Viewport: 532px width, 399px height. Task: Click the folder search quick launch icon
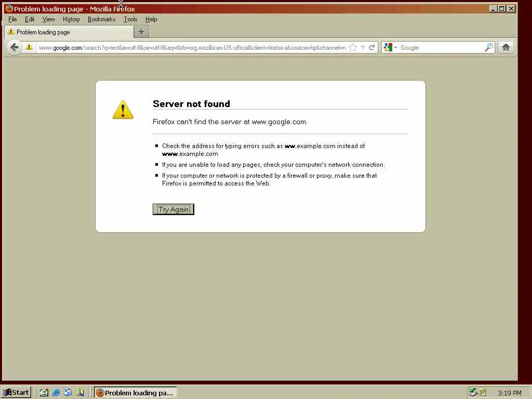pos(79,393)
